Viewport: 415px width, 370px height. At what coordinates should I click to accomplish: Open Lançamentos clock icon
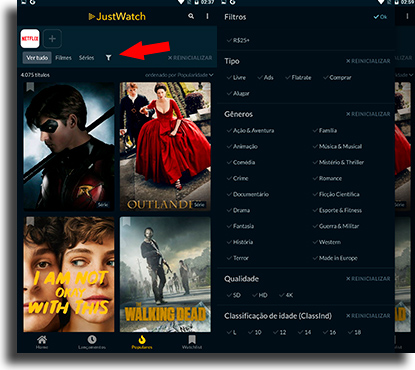92,340
